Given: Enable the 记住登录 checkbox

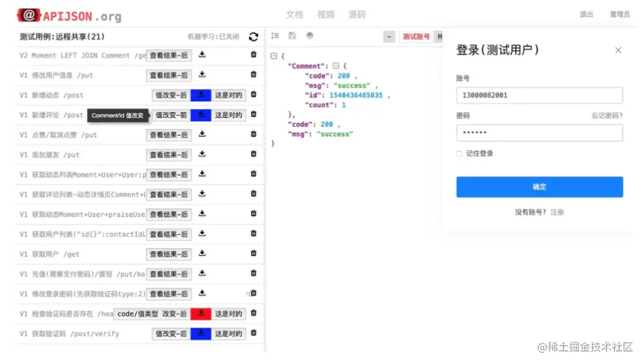Looking at the screenshot, I should coord(460,153).
